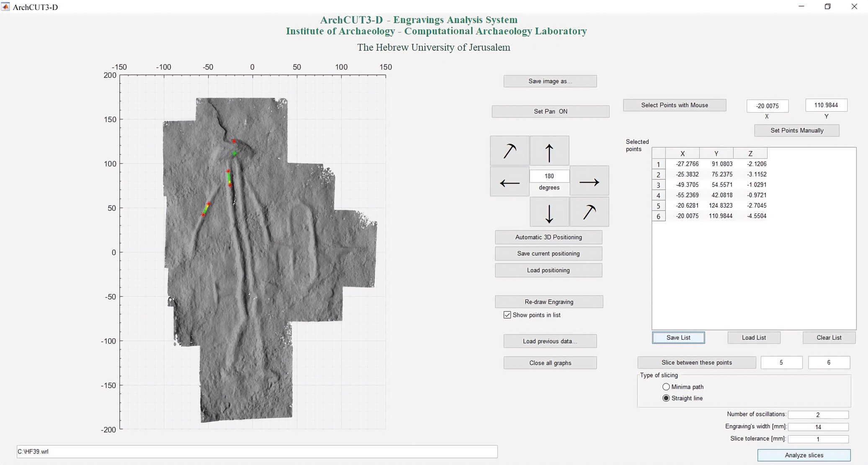Select Straight line slicing type
The height and width of the screenshot is (465, 868).
(x=666, y=398)
